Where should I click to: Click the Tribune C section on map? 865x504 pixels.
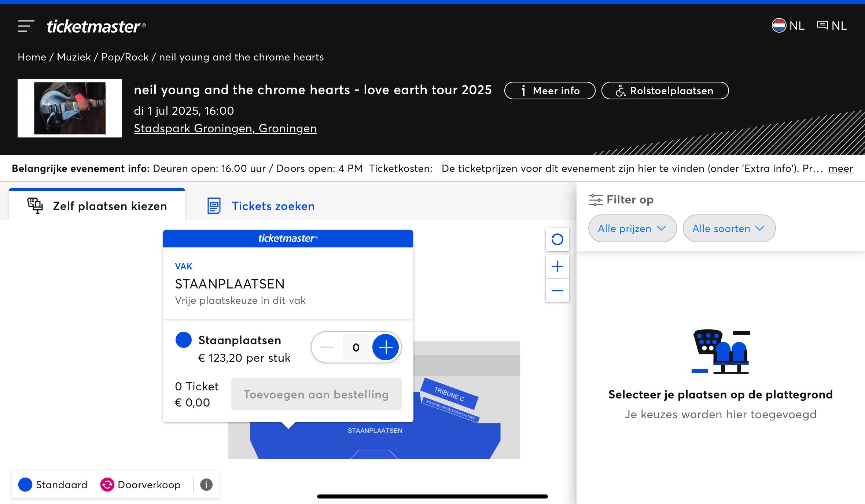pos(449,394)
